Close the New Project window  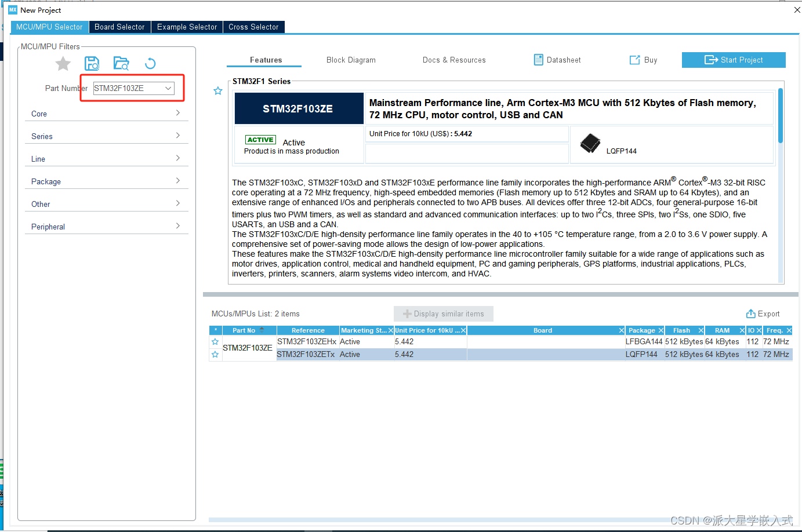(x=797, y=10)
